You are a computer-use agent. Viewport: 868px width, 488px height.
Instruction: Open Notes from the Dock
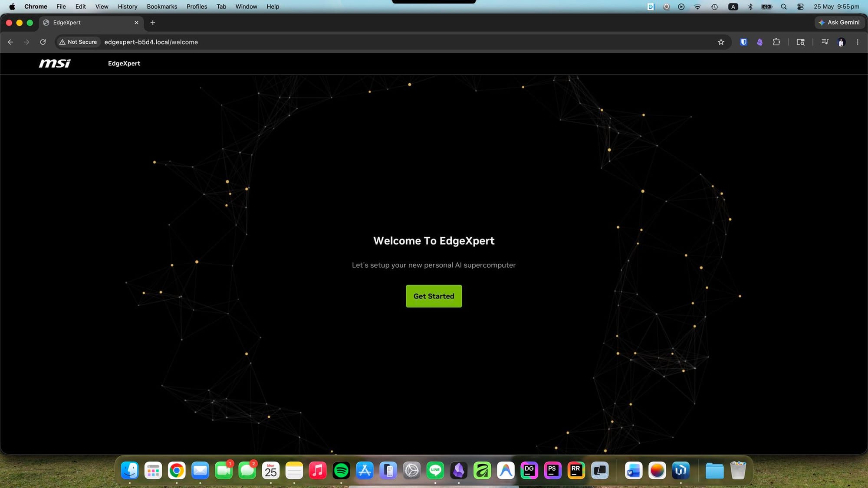(x=294, y=470)
